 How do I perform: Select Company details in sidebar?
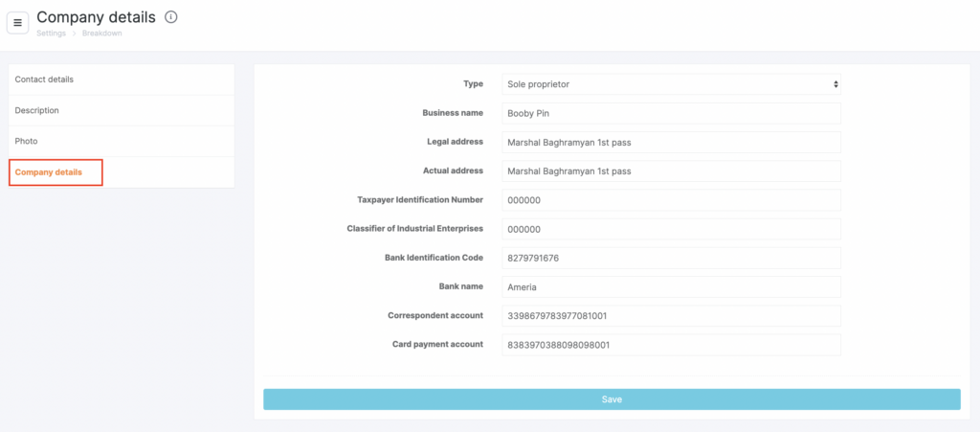[49, 172]
